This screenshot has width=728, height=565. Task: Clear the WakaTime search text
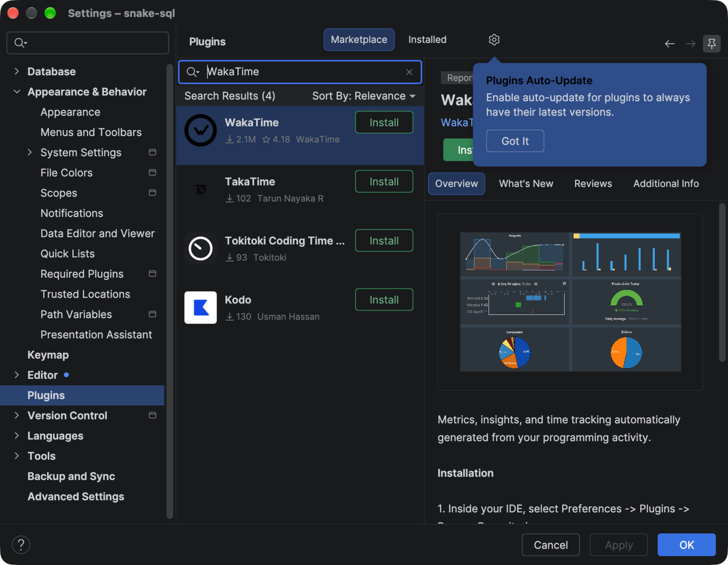coord(409,72)
